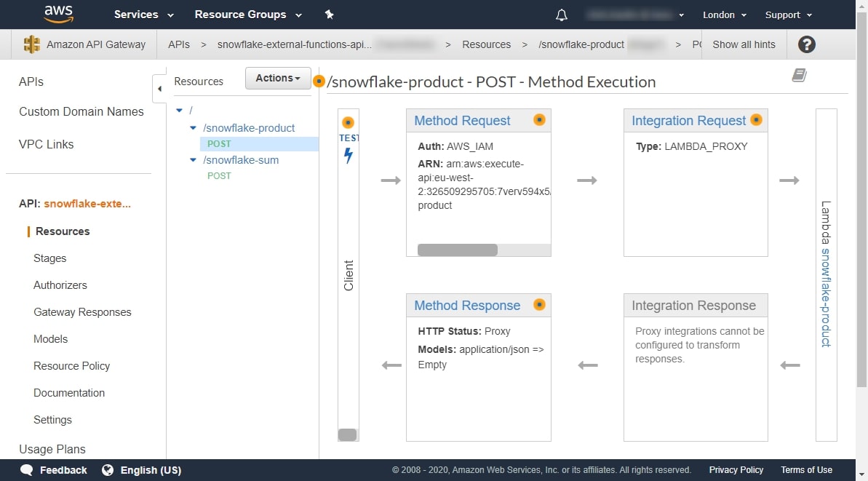
Task: Open the blurred account name dropdown
Action: tap(635, 15)
